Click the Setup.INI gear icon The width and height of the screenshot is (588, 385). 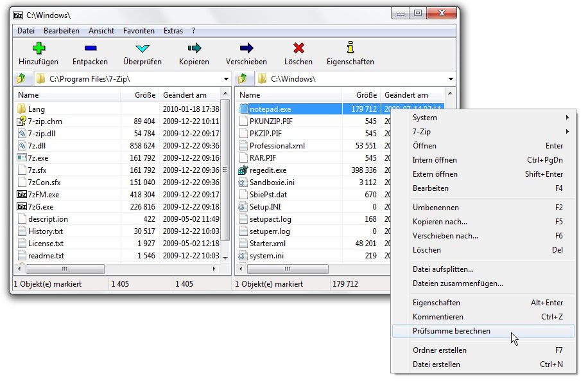[243, 206]
